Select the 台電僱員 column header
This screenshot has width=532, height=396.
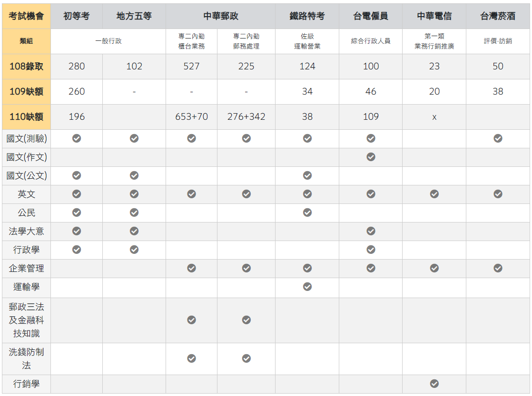[x=371, y=16]
